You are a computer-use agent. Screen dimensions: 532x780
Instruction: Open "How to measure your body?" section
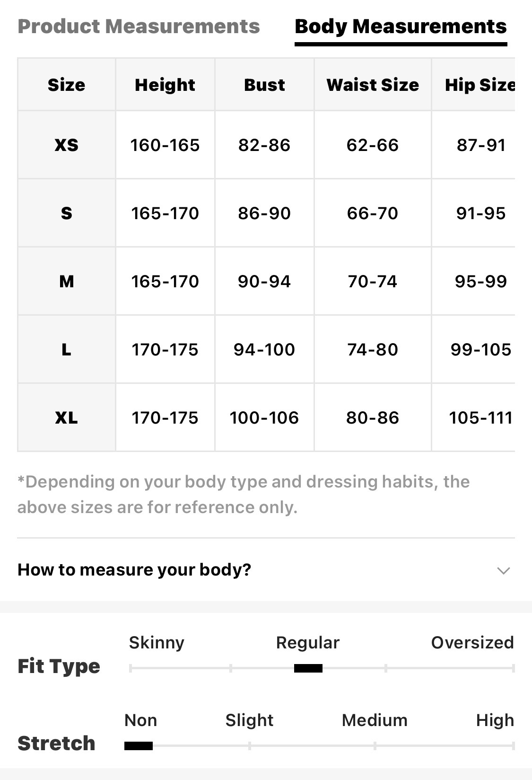coord(134,569)
